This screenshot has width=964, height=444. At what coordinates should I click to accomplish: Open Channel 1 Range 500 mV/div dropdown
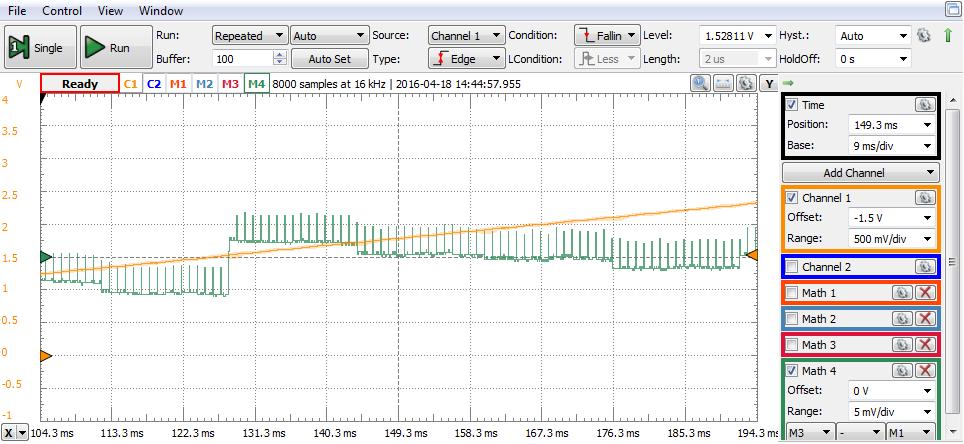click(891, 239)
